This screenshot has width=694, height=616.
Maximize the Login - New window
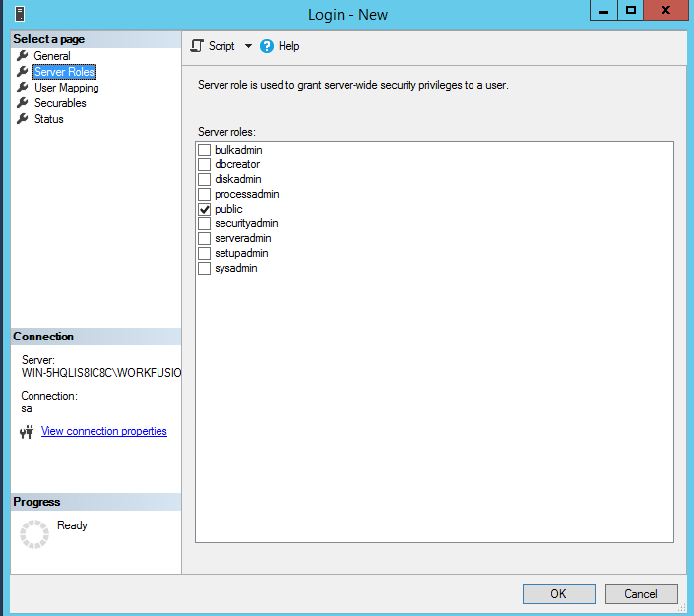pos(631,10)
